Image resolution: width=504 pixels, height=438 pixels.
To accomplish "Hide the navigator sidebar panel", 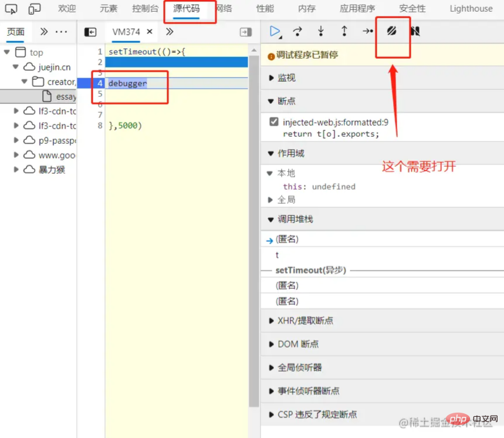I will coord(90,32).
